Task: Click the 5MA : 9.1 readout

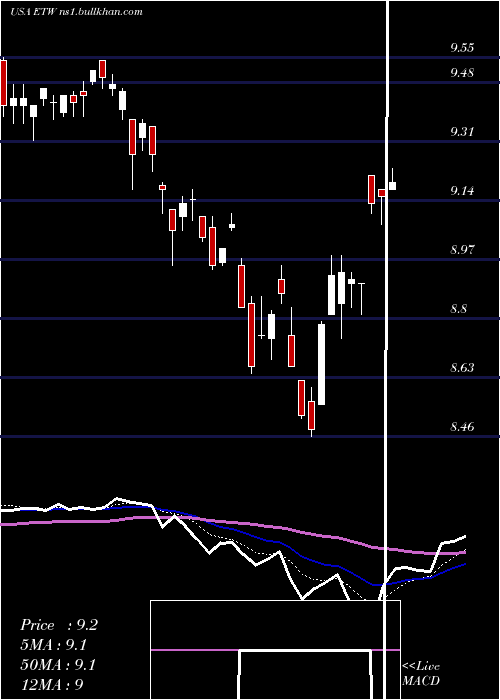Action: point(54,645)
